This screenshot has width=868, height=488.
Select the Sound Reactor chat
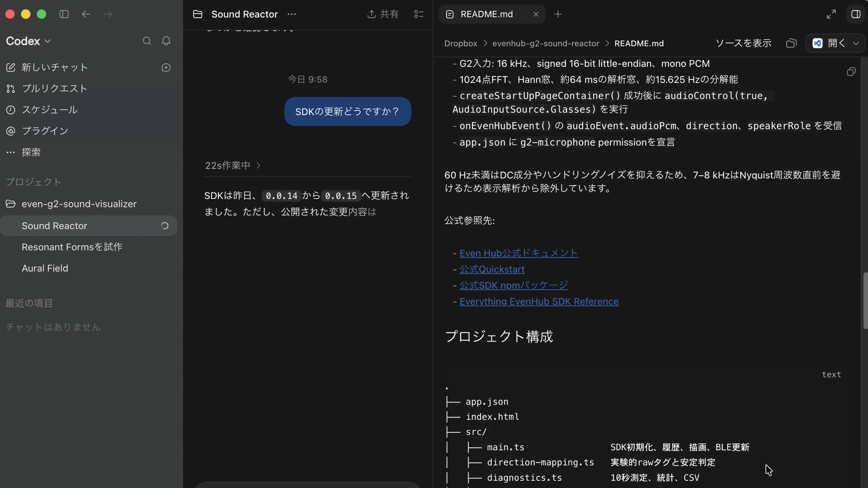(89, 225)
